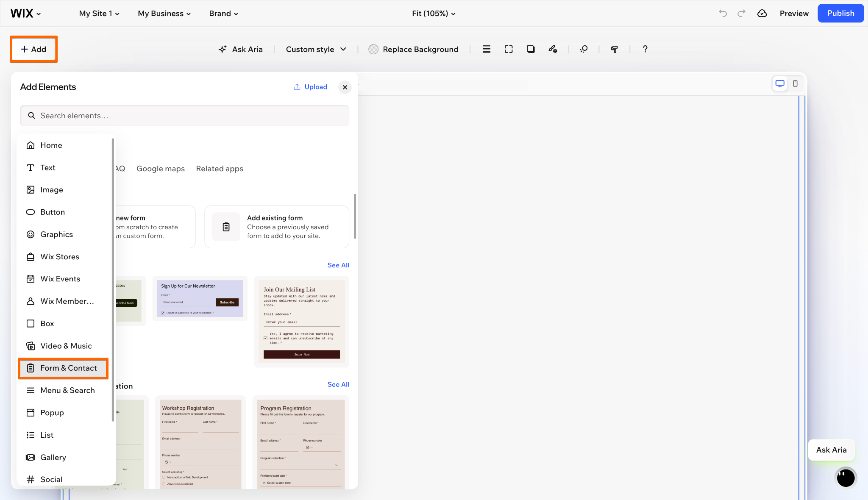Open the Gallery category
Image resolution: width=868 pixels, height=500 pixels.
pos(64,457)
